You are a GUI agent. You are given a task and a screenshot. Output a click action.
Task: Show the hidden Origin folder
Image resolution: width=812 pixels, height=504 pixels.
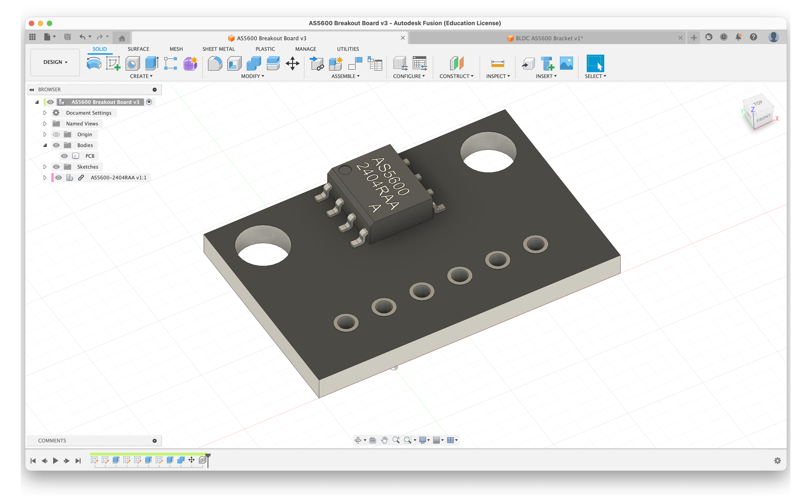pos(56,134)
